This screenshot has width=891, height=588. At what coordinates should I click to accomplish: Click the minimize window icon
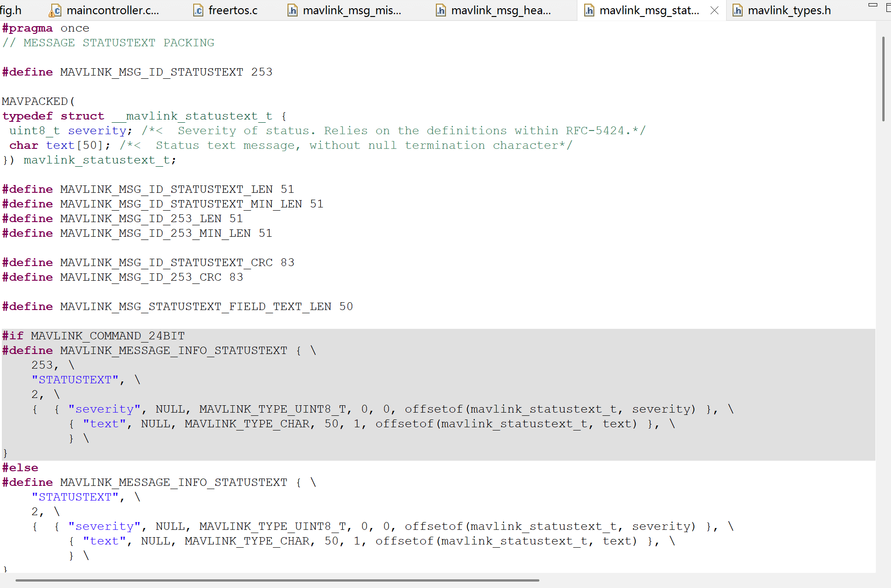point(873,5)
